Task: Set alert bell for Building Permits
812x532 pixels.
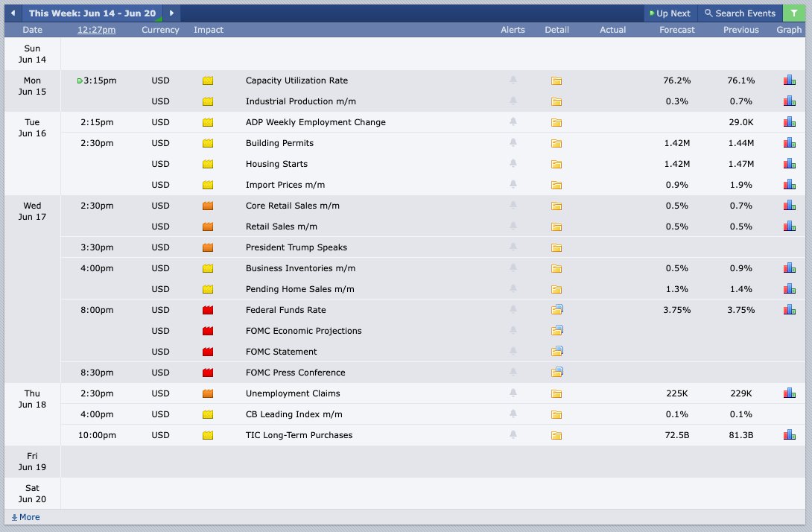Action: [513, 142]
